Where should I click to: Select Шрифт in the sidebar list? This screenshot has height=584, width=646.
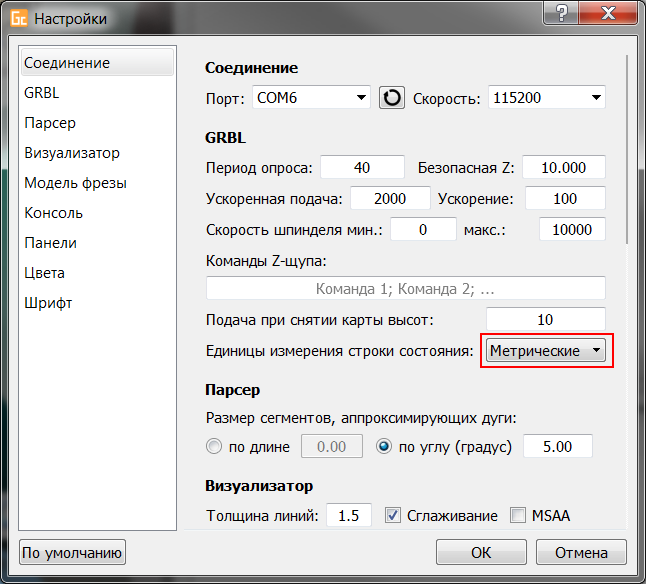coord(98,303)
